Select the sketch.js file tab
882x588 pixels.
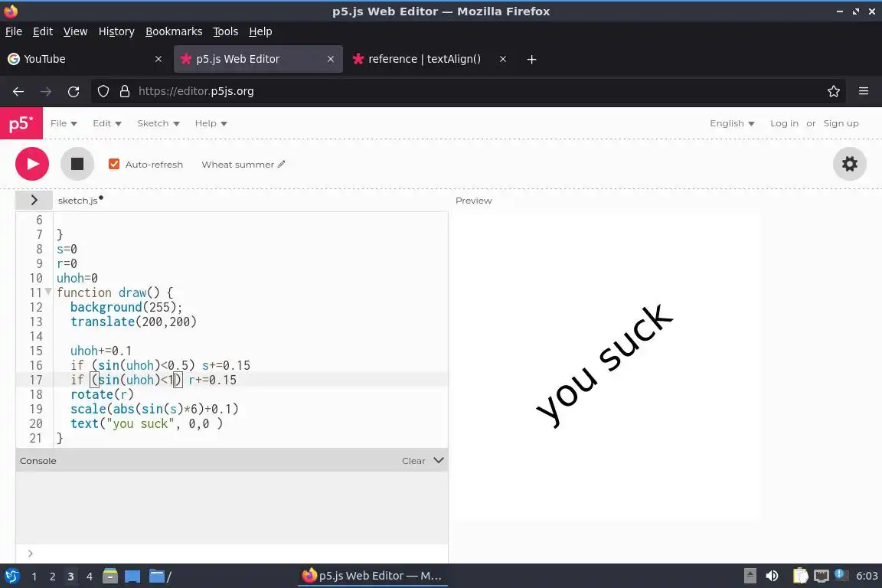(x=77, y=201)
